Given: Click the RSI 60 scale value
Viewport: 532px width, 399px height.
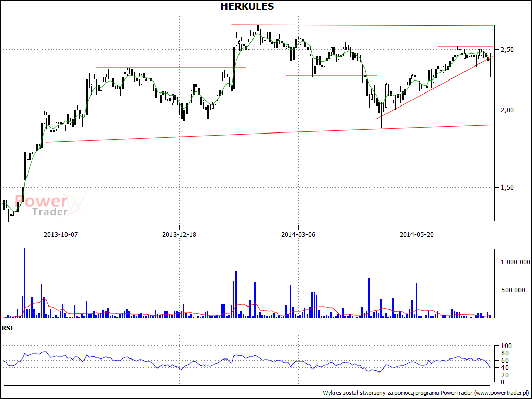Looking at the screenshot, I should [504, 361].
